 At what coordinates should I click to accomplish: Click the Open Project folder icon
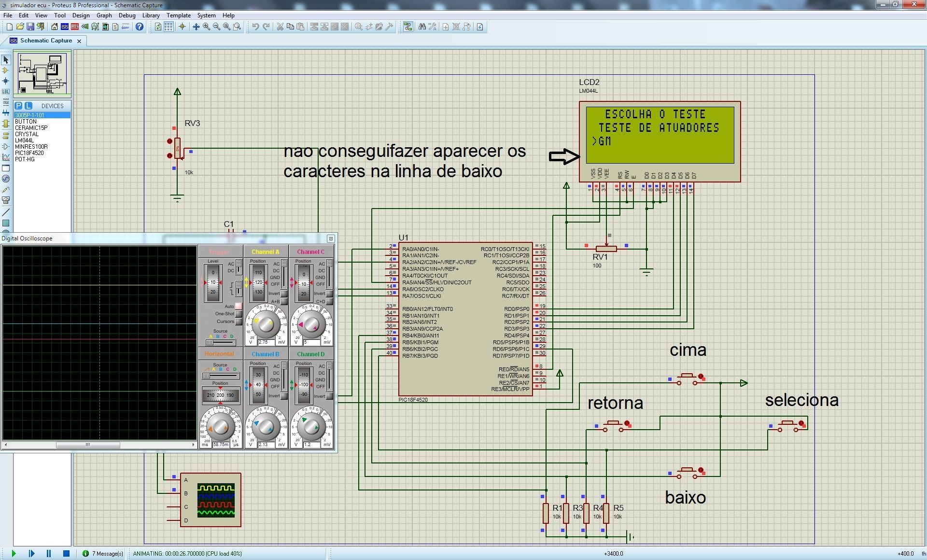(x=20, y=27)
